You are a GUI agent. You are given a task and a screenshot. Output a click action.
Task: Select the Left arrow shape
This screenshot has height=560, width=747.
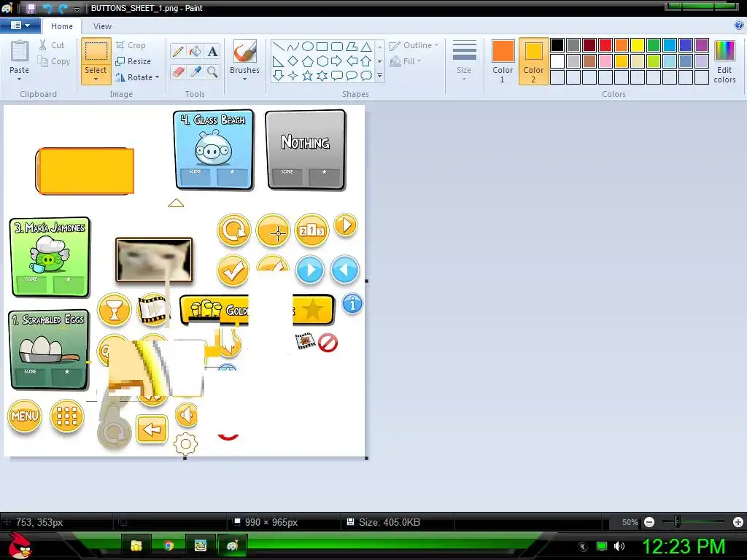click(352, 61)
